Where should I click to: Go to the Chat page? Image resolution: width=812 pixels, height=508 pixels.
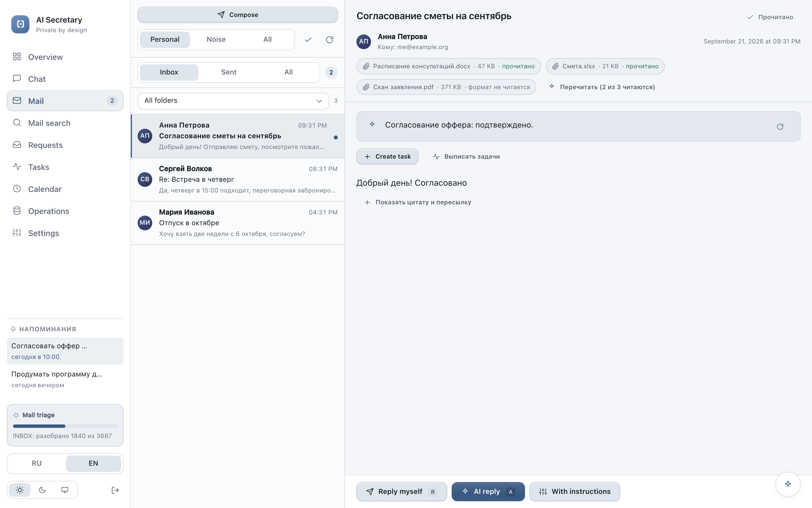click(x=65, y=79)
